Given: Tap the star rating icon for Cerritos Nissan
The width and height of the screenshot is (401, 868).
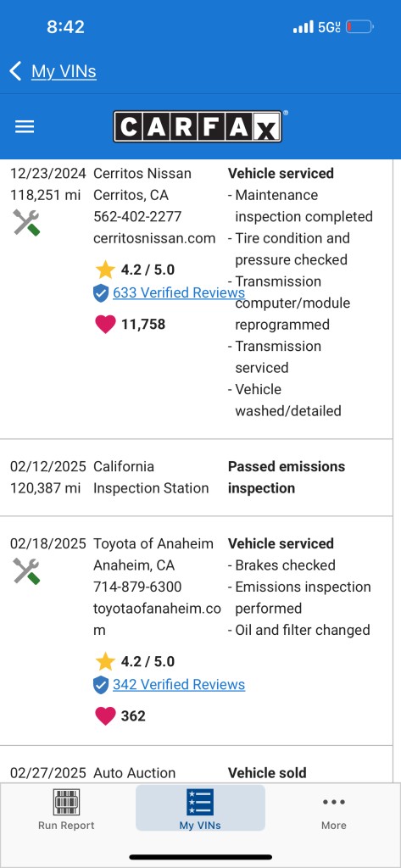Looking at the screenshot, I should click(x=105, y=270).
